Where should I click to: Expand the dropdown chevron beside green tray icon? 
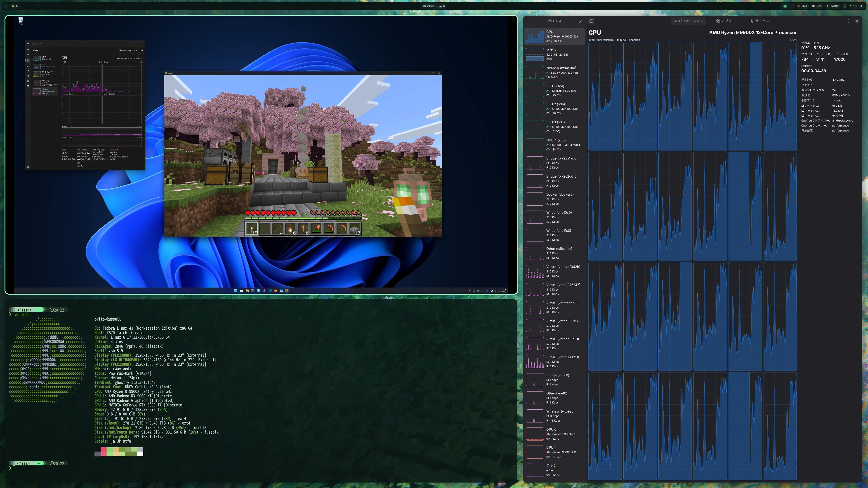[790, 6]
